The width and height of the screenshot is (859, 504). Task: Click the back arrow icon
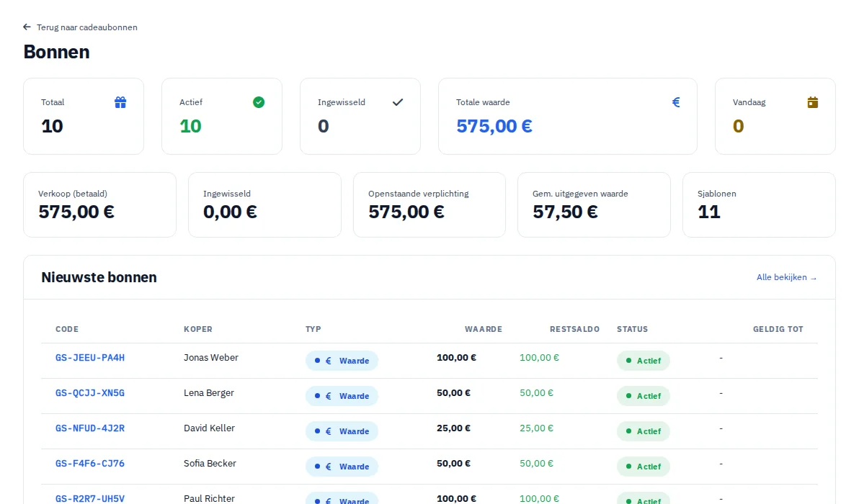point(27,27)
